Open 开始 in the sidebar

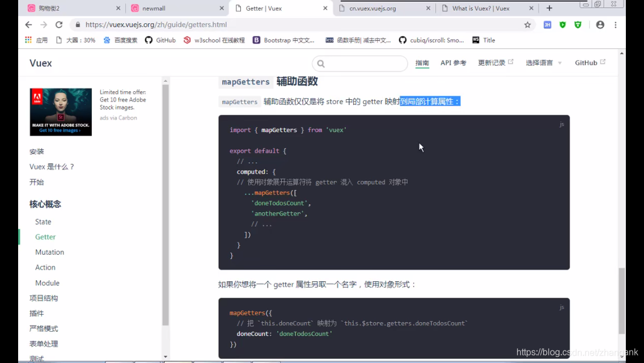[x=36, y=181]
